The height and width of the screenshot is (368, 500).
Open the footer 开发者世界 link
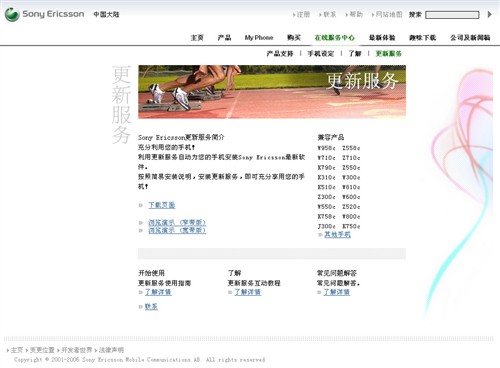(x=76, y=350)
